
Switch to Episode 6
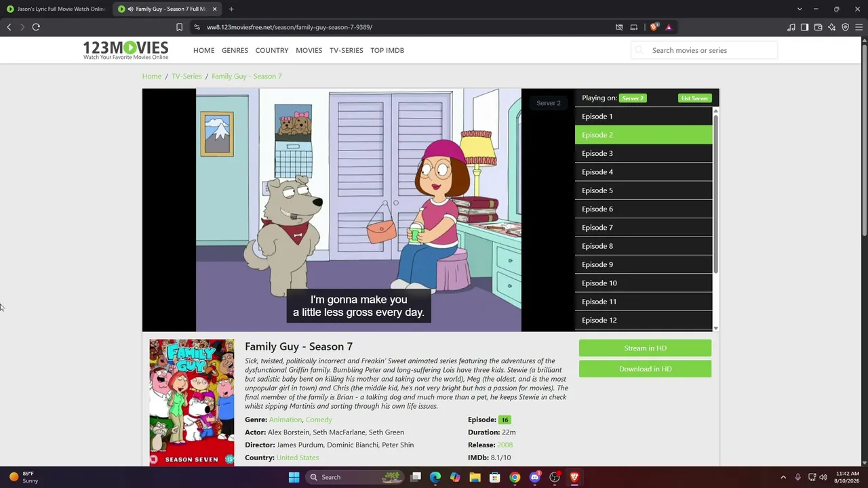644,209
